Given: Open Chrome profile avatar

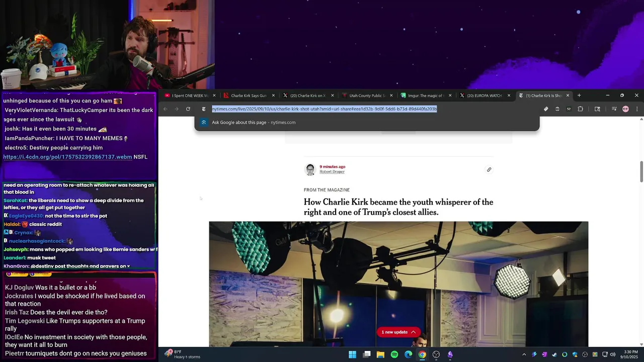Looking at the screenshot, I should point(625,109).
